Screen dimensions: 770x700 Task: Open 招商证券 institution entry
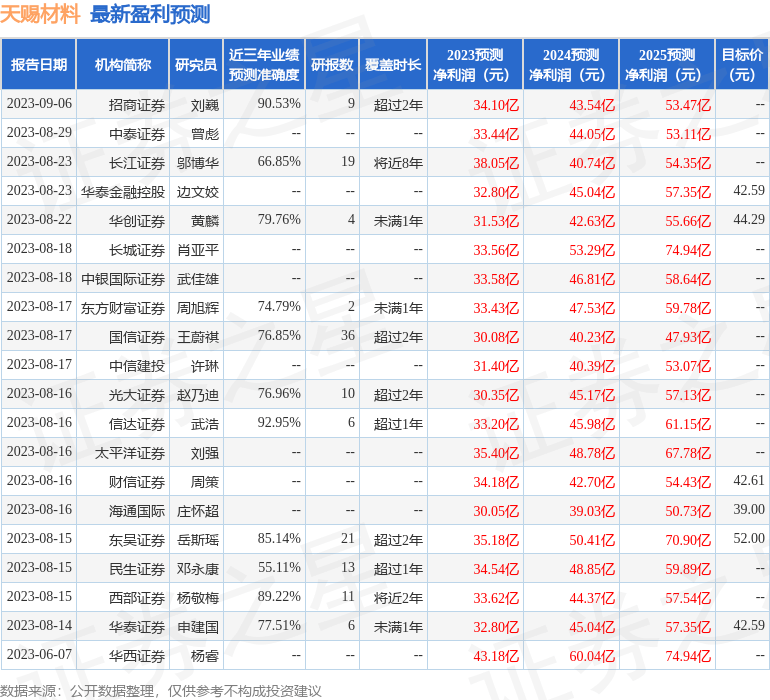137,104
